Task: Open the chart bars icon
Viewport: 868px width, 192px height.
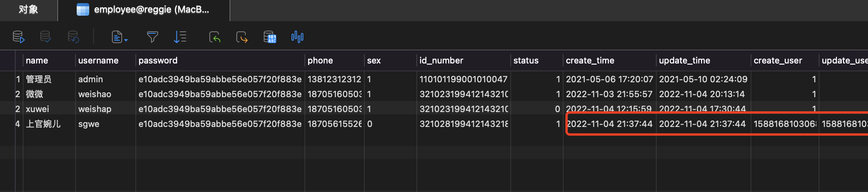Action: click(297, 37)
